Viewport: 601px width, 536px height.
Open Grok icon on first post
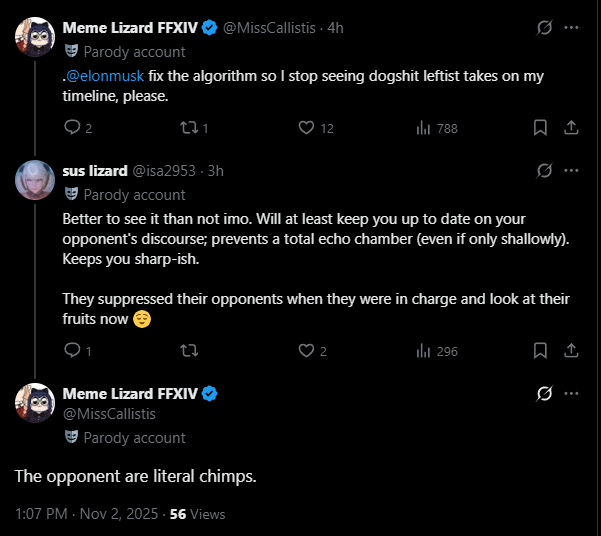(x=544, y=28)
